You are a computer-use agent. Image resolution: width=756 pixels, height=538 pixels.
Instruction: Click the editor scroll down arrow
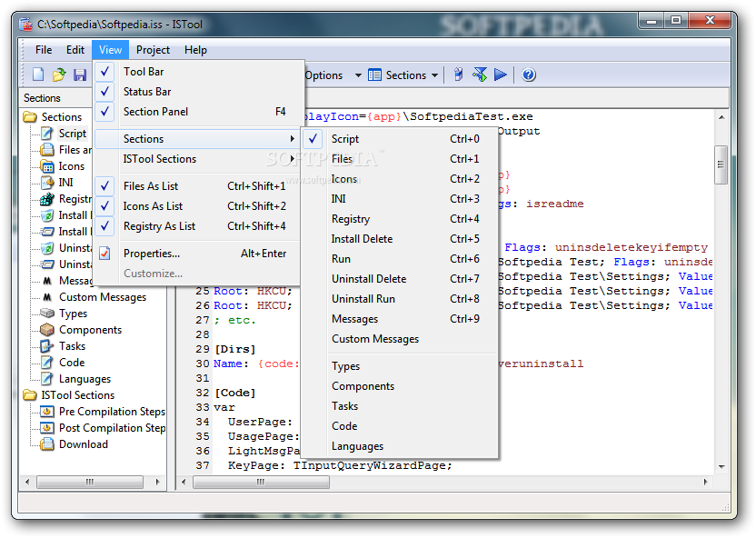pos(721,466)
